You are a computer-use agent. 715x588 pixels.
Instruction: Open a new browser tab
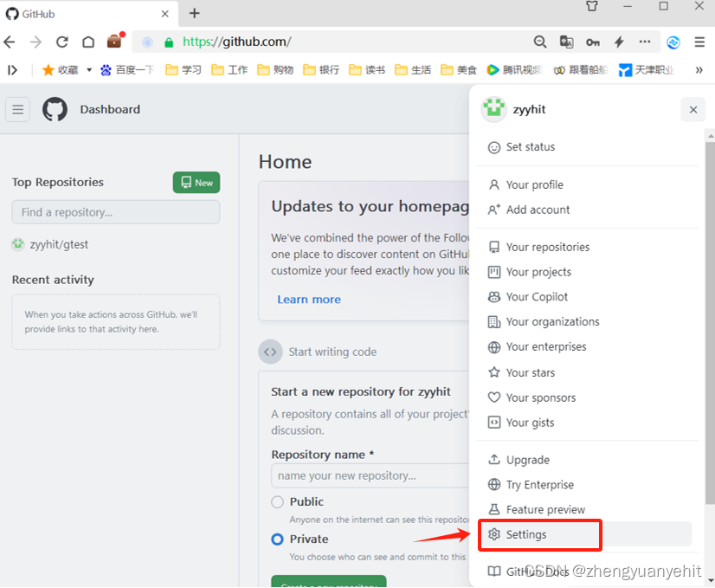click(x=195, y=13)
